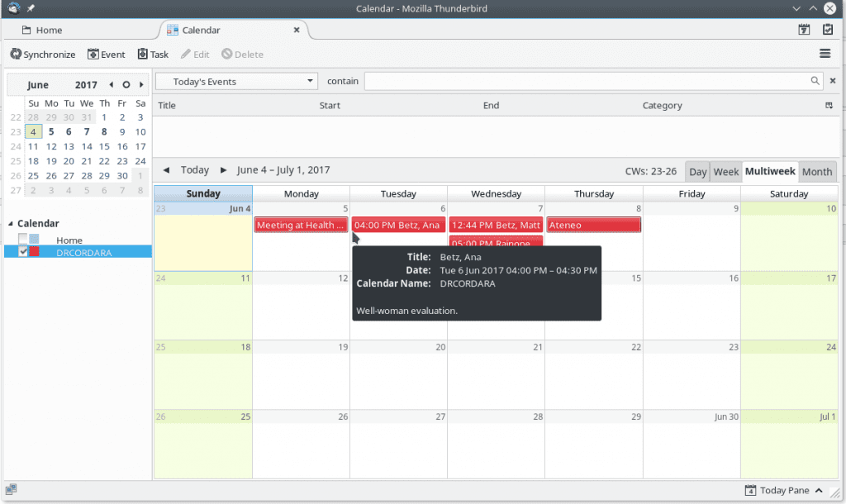
Task: Click the window pin icon in title bar
Action: click(31, 8)
